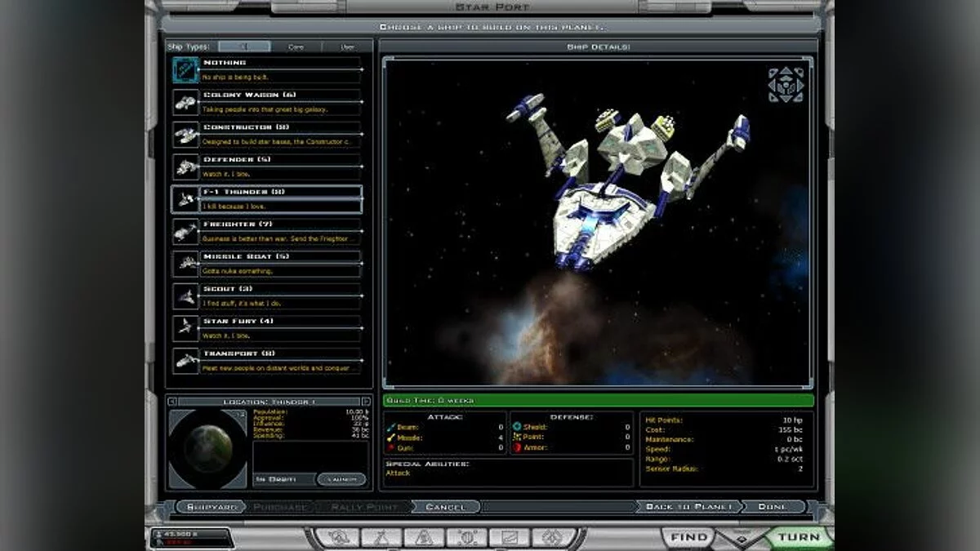Click the camera rotate icon in ship view
This screenshot has height=551, width=980.
pos(786,85)
